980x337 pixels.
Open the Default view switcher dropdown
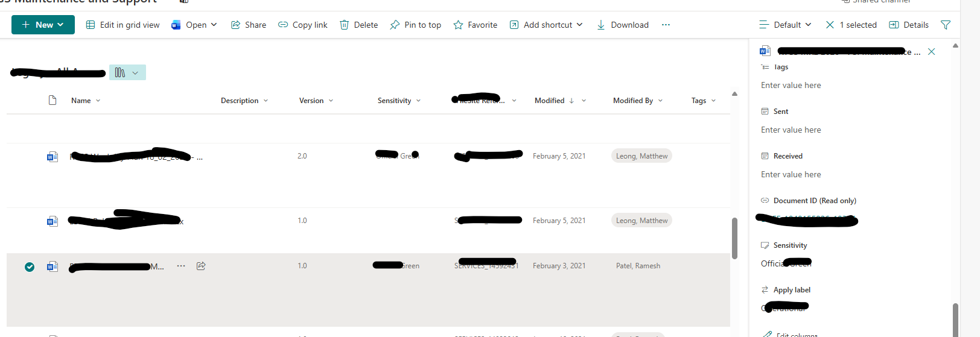(x=785, y=25)
